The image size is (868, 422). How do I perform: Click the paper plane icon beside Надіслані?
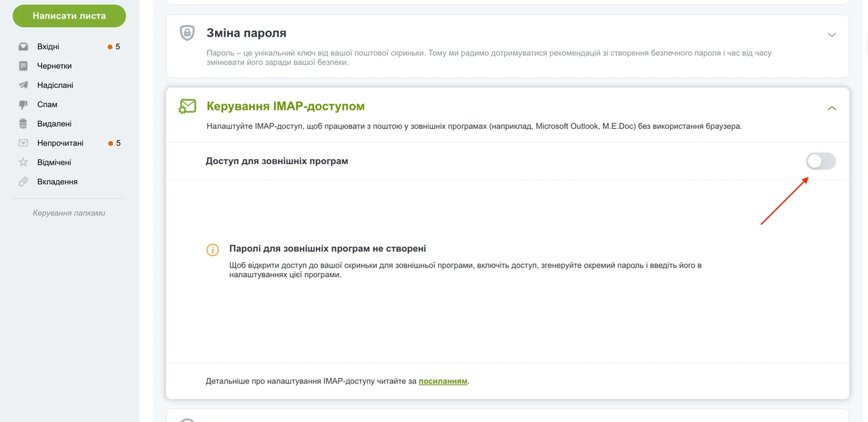(x=23, y=85)
